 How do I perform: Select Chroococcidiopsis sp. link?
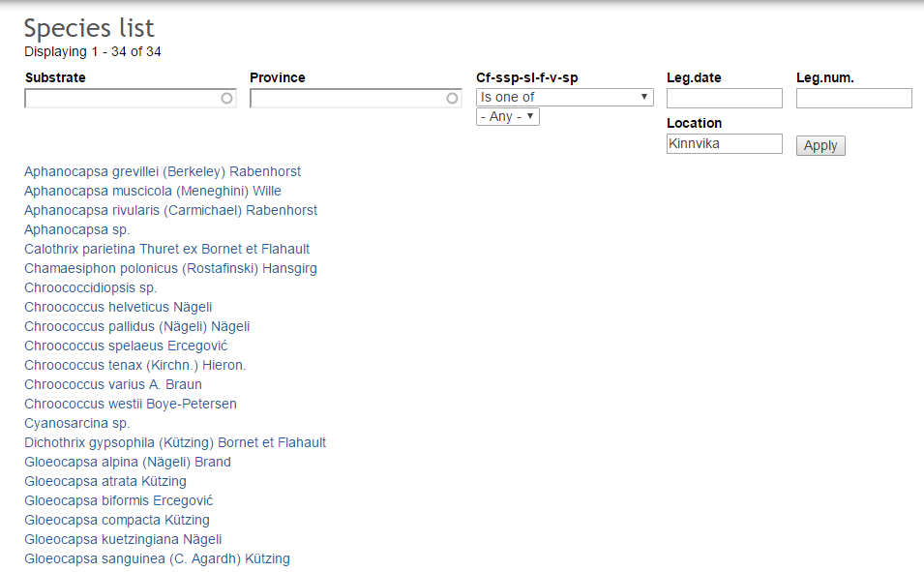(90, 287)
